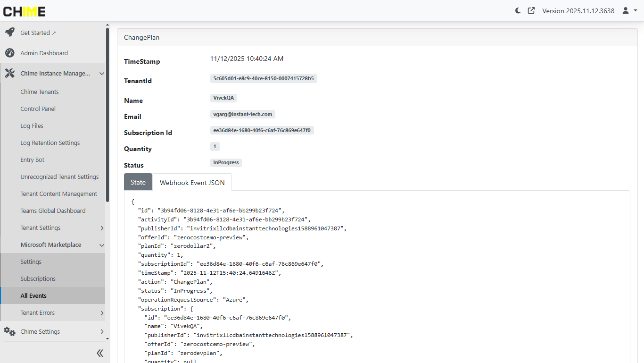Go to Chime Tenants
644x363 pixels.
40,92
